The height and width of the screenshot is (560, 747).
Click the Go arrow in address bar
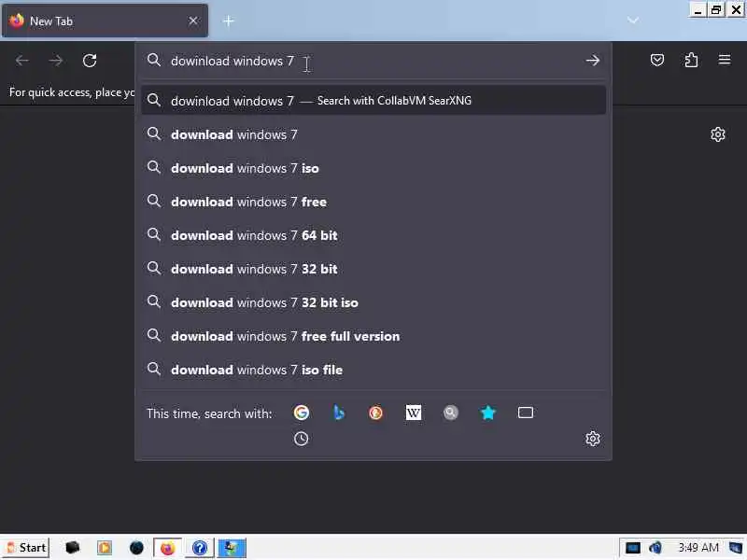pos(593,61)
